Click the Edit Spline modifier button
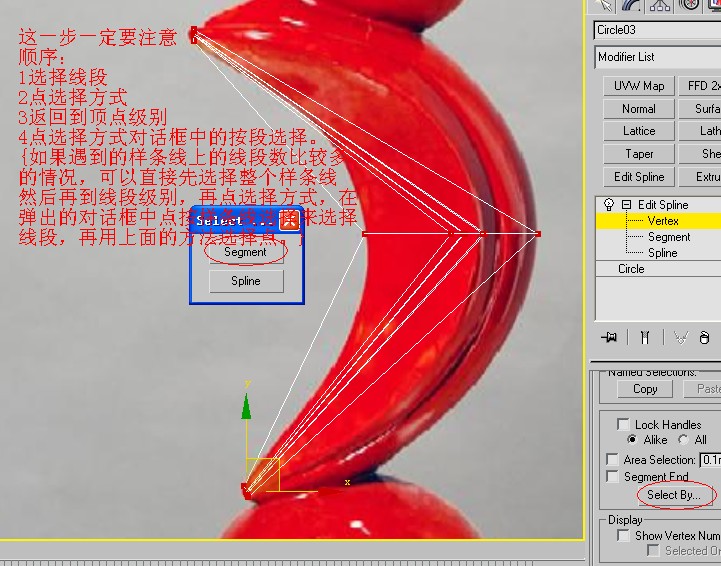721x566 pixels. pos(639,177)
